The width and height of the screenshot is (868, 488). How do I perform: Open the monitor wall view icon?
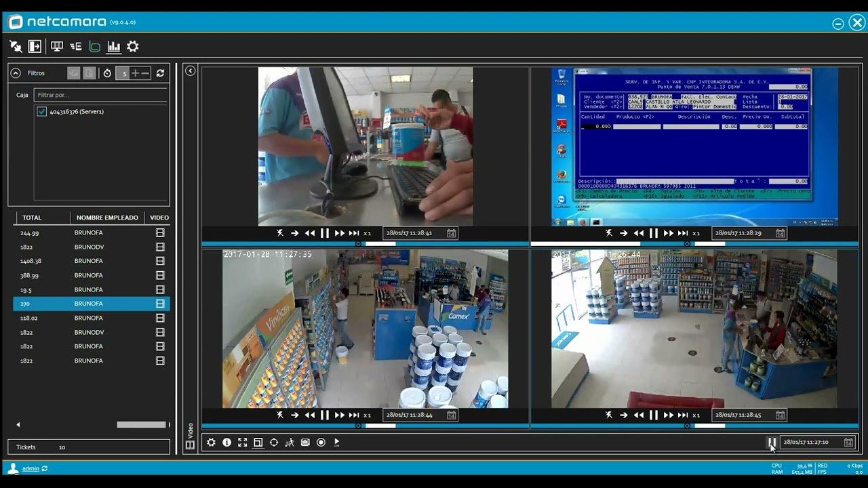[57, 46]
